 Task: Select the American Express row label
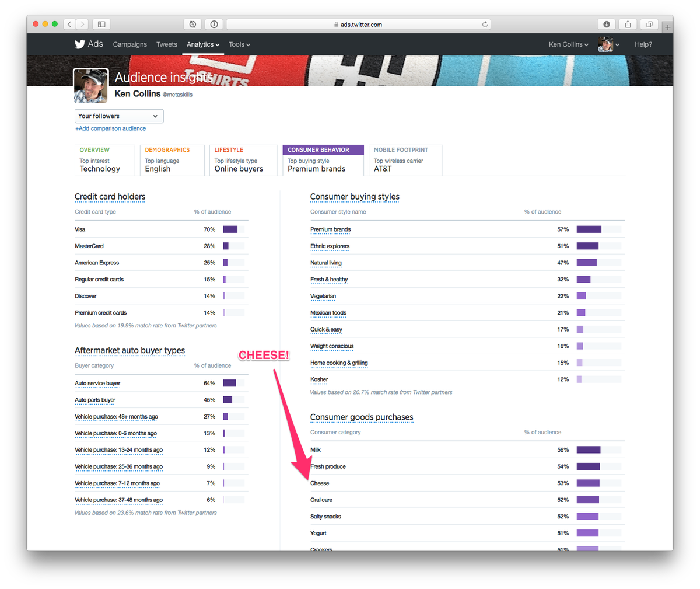(97, 263)
